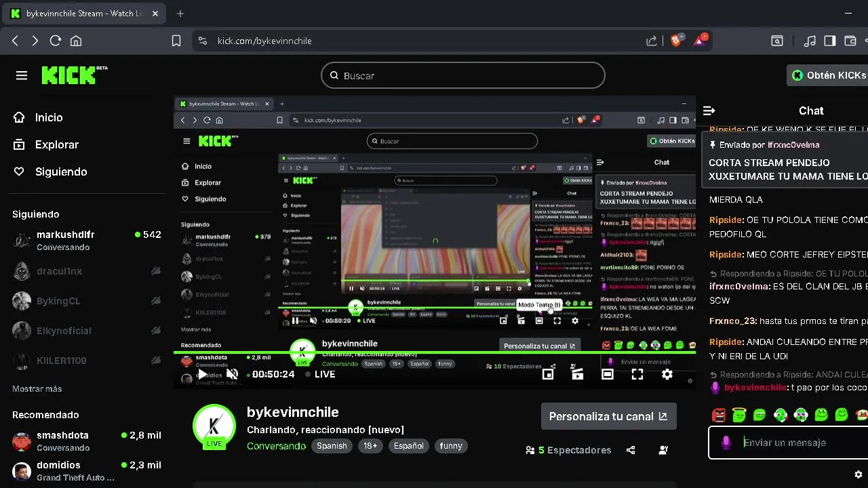Open a new browser tab
Screen dimensions: 868x488
(x=180, y=14)
